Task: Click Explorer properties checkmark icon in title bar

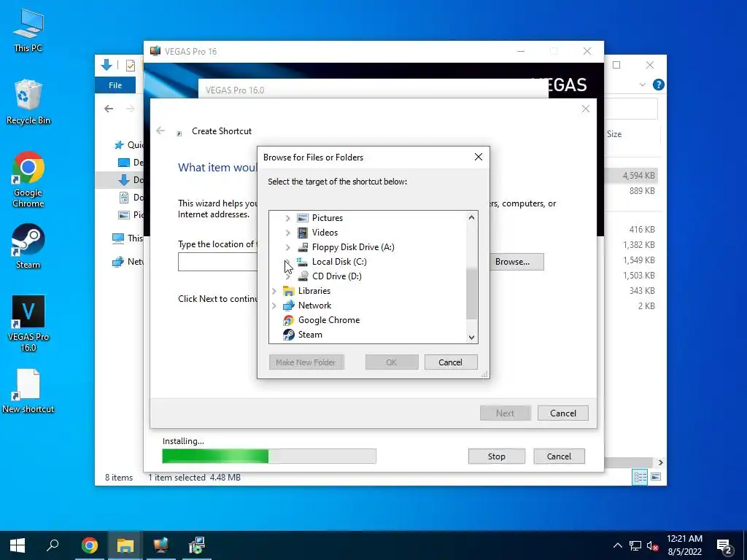Action: (130, 65)
